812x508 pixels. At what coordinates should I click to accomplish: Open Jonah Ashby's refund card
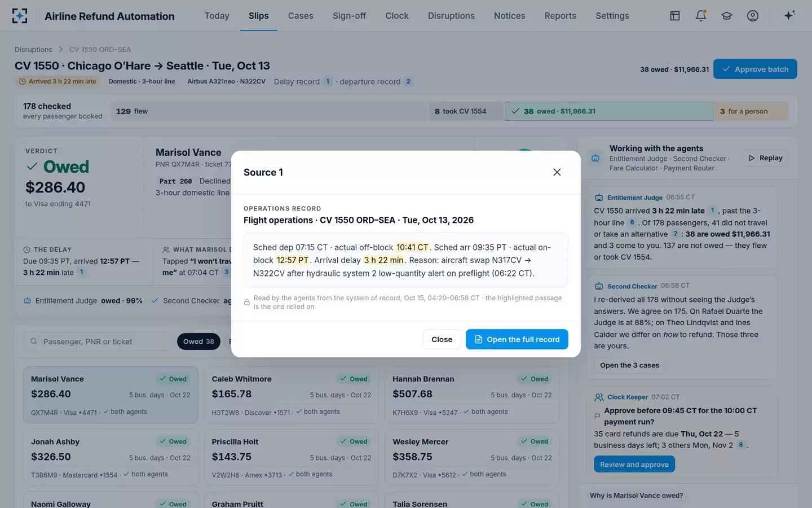[111, 458]
